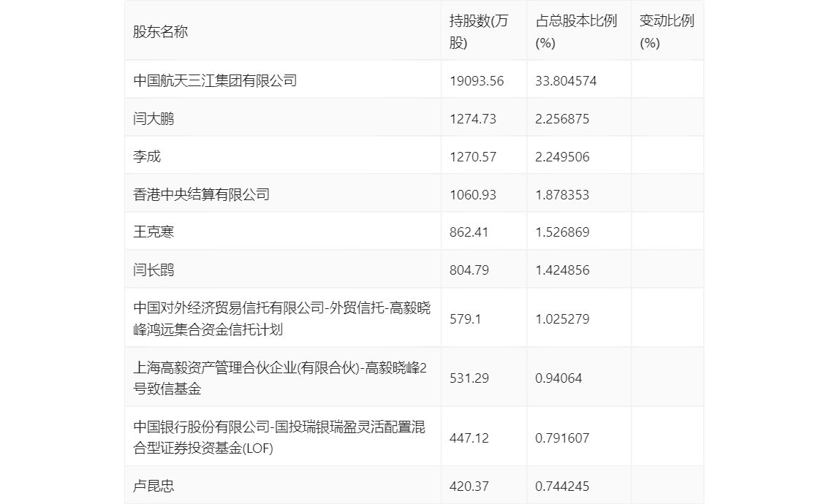Screen dimensions: 829x504
Task: Select the percentage 0.94064
Action: (x=559, y=378)
